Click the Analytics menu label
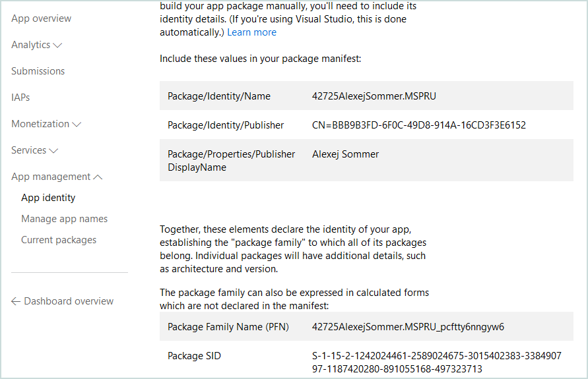This screenshot has width=588, height=379. (30, 45)
